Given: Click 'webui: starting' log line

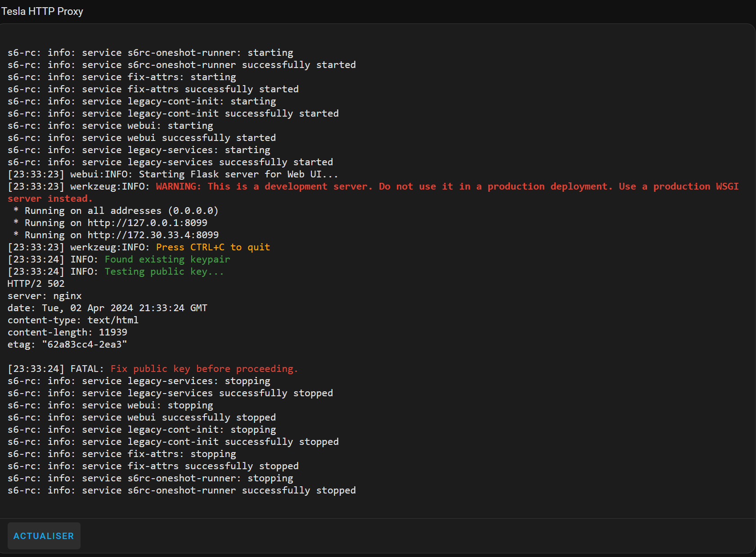Looking at the screenshot, I should (x=110, y=126).
